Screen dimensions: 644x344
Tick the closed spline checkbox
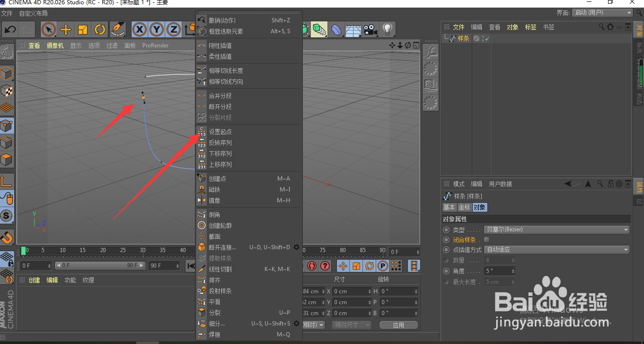486,240
